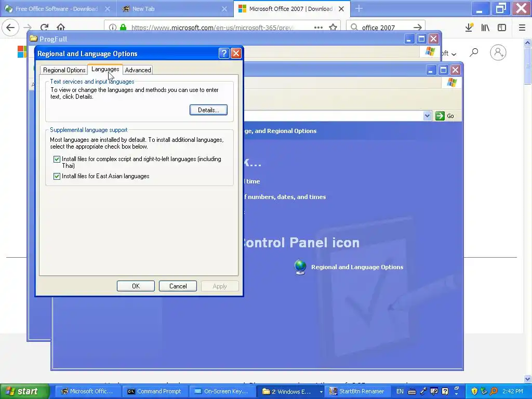This screenshot has width=532, height=399.
Task: Open Command Prompt from taskbar
Action: [x=154, y=392]
